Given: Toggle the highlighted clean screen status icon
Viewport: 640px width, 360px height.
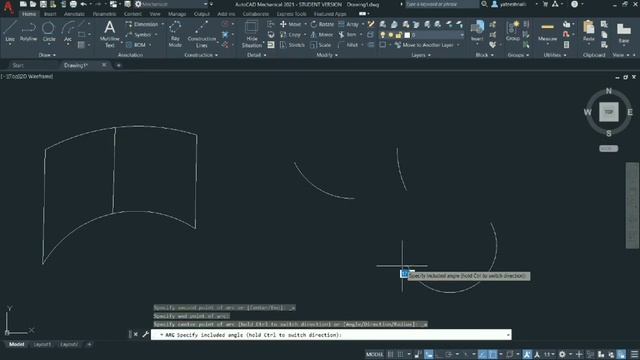Looking at the screenshot, I should (x=621, y=354).
